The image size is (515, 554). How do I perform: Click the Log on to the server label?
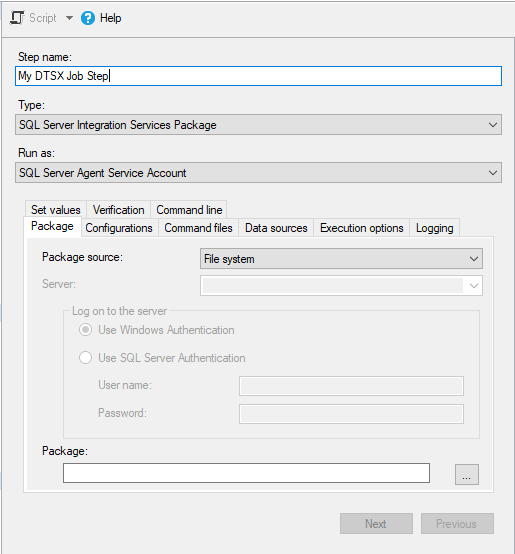(x=119, y=311)
